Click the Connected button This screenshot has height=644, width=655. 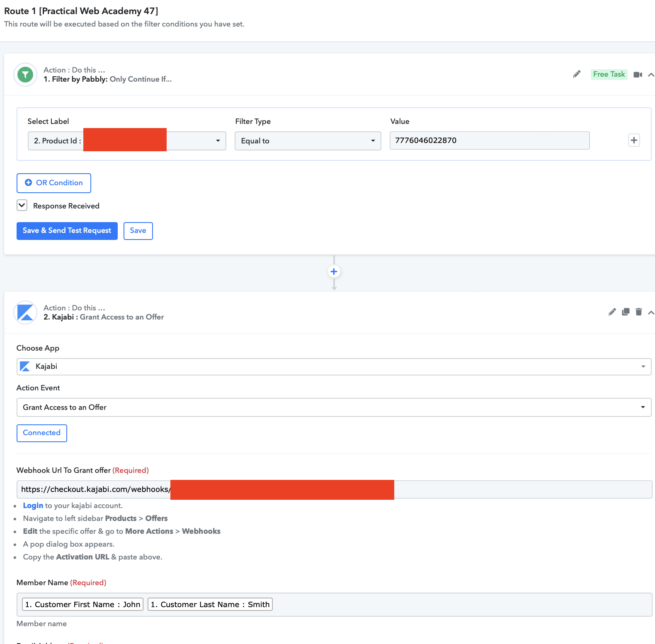pyautogui.click(x=42, y=433)
